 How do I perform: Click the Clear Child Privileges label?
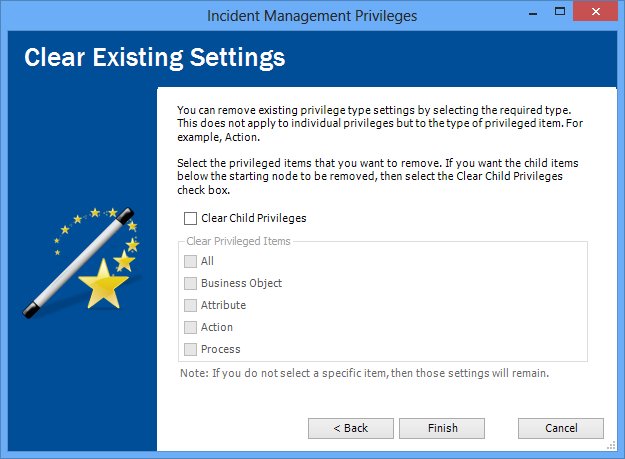click(x=254, y=218)
